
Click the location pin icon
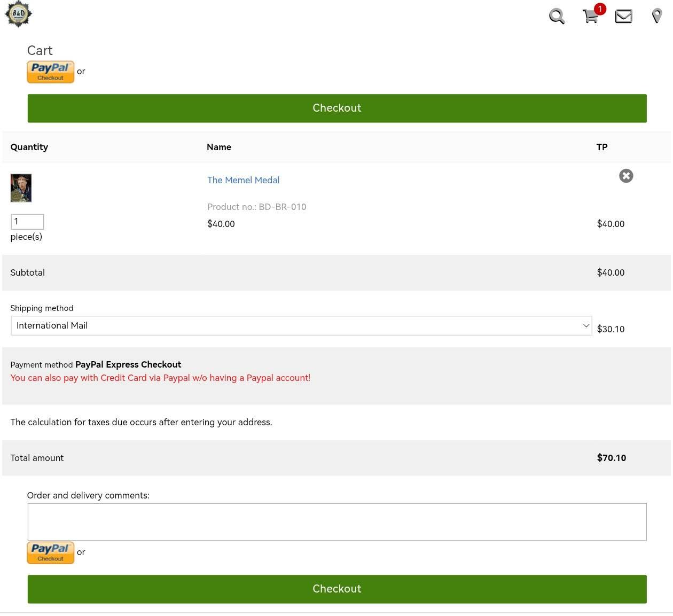(657, 16)
